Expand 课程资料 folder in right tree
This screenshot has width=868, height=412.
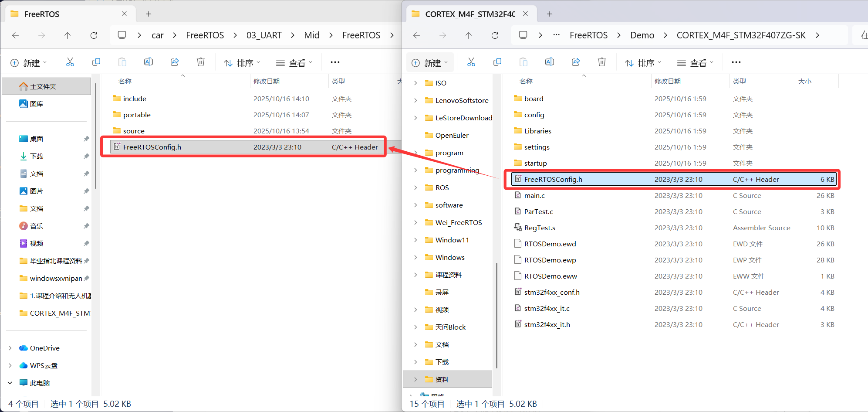[x=415, y=275]
